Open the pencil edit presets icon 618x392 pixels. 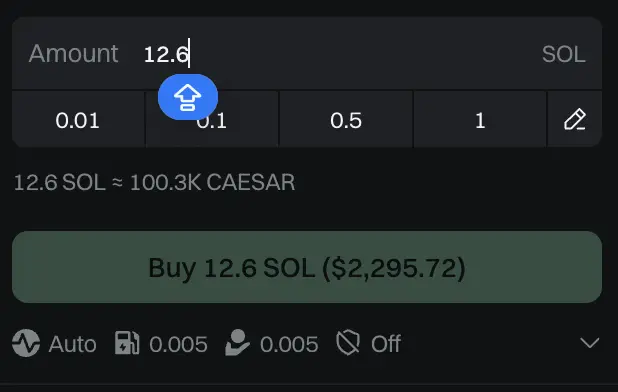tap(575, 120)
